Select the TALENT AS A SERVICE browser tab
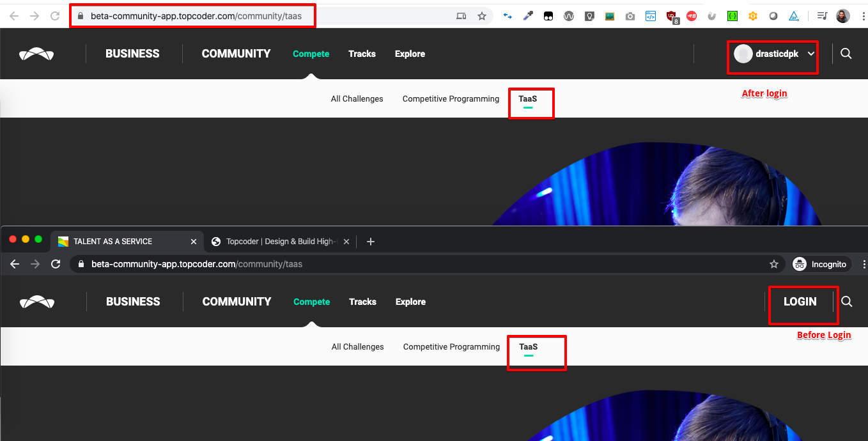Viewport: 868px width, 441px height. tap(128, 242)
